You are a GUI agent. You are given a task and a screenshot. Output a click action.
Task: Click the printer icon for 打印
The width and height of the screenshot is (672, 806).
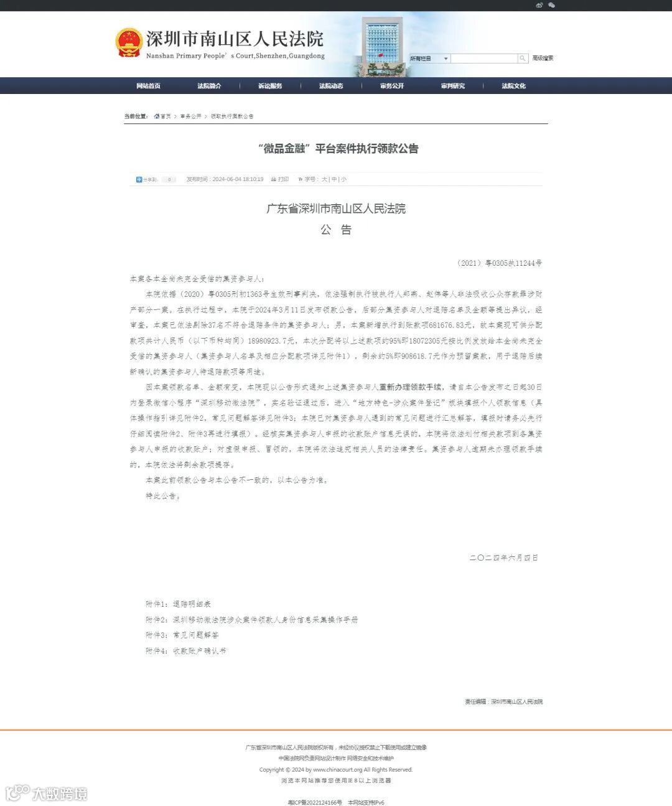274,179
